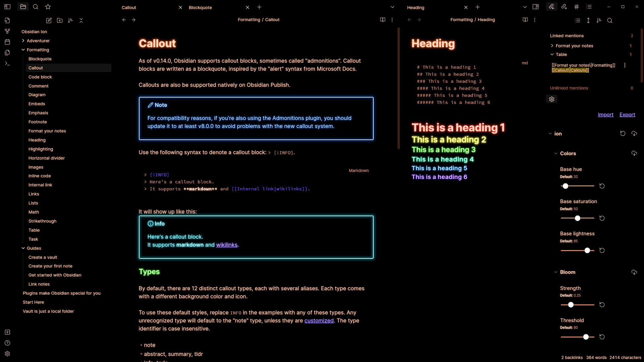Collapse the Bloom settings group
This screenshot has height=362, width=644.
pos(556,272)
